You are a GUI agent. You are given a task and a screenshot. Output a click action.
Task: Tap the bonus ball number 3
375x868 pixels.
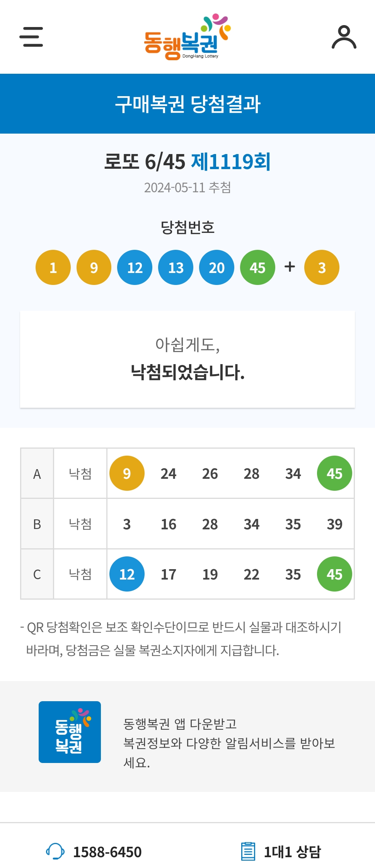coord(322,267)
